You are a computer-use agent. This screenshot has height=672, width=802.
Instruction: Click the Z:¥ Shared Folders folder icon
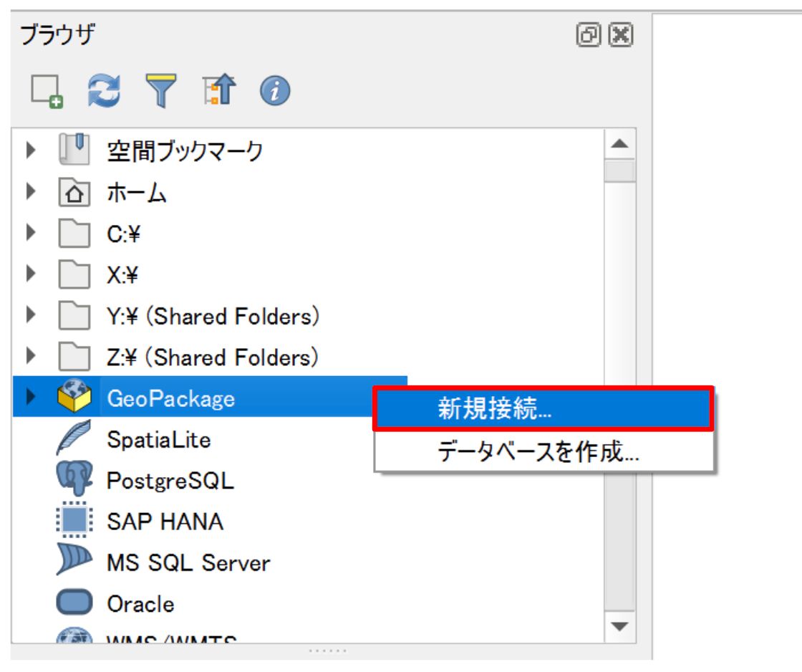pyautogui.click(x=74, y=356)
